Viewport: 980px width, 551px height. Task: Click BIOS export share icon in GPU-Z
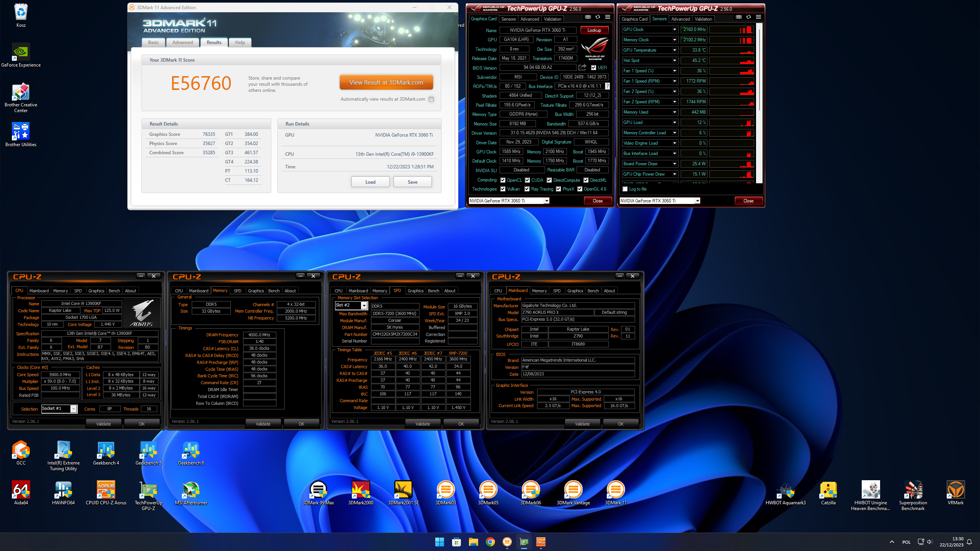coord(582,67)
